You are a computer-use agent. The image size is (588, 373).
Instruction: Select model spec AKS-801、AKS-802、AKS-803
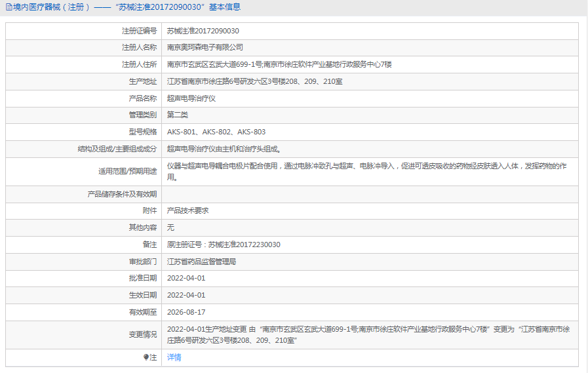coord(216,132)
